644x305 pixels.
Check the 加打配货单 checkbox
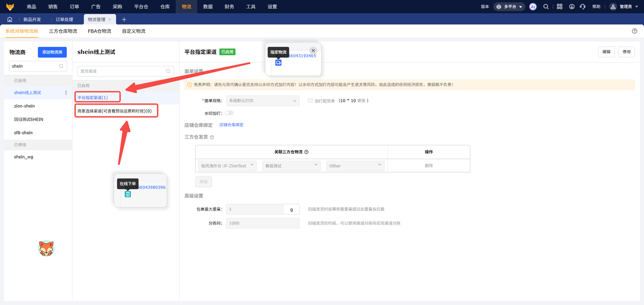[x=310, y=100]
